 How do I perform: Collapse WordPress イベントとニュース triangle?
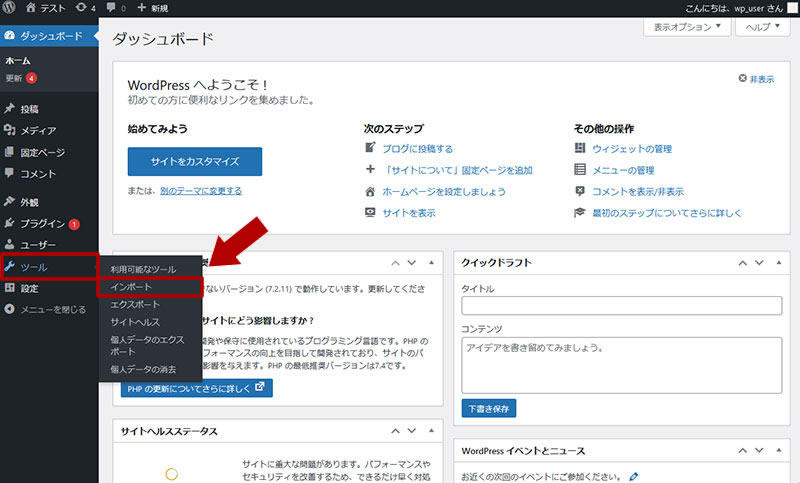point(779,450)
